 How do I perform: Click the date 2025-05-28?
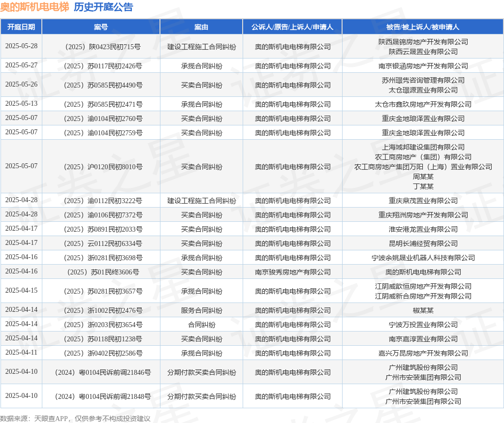tap(21, 46)
